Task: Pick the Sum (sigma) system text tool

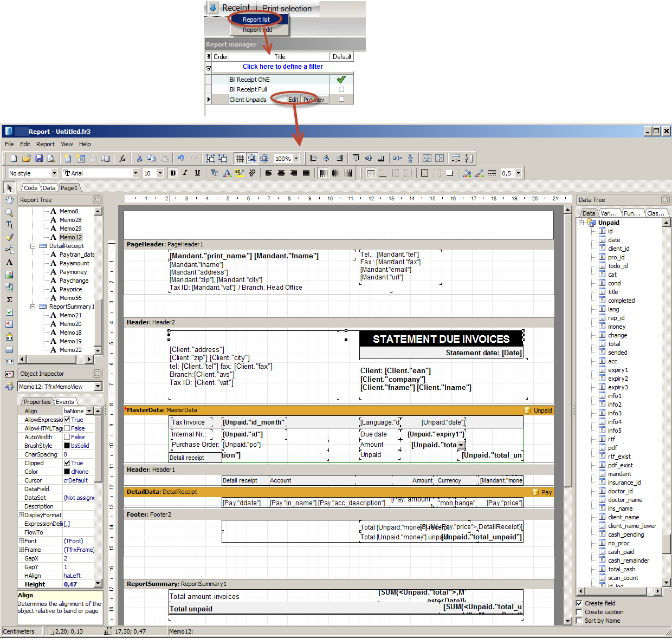Action: click(9, 299)
